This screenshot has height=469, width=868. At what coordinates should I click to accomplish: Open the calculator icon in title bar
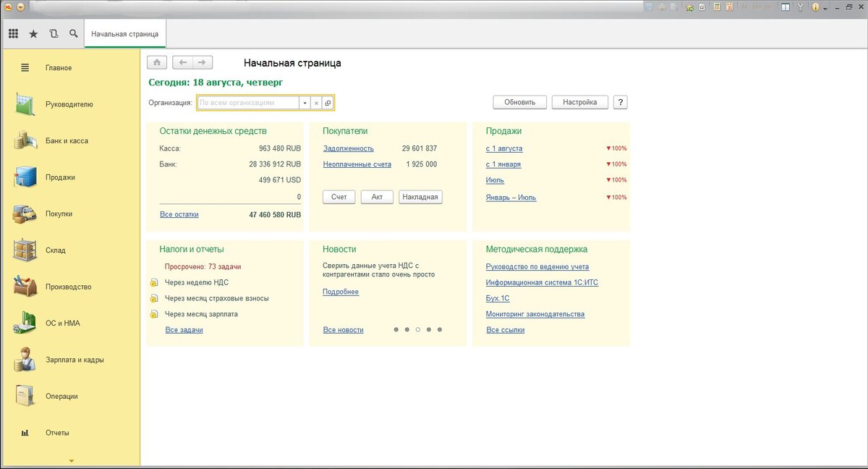coord(717,7)
